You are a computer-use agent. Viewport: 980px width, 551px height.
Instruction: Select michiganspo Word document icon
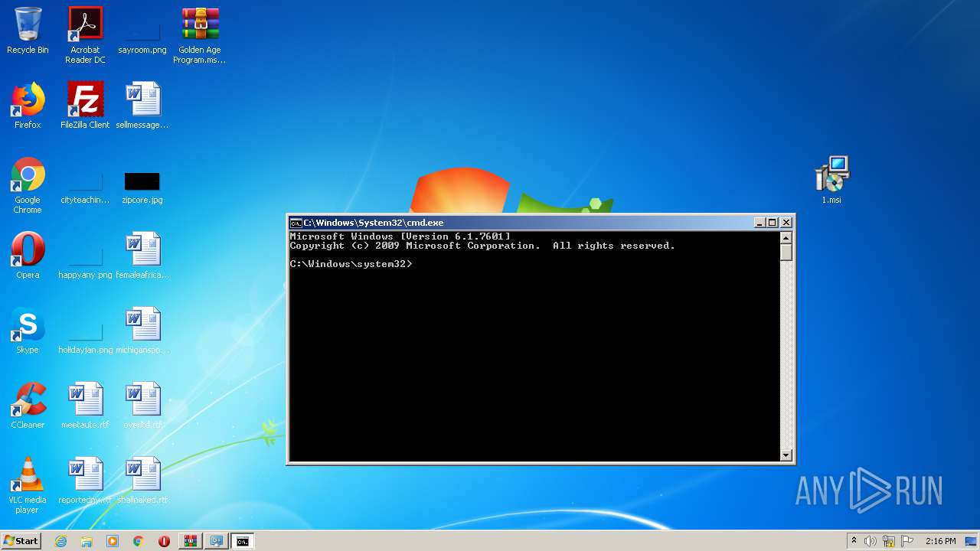(142, 331)
